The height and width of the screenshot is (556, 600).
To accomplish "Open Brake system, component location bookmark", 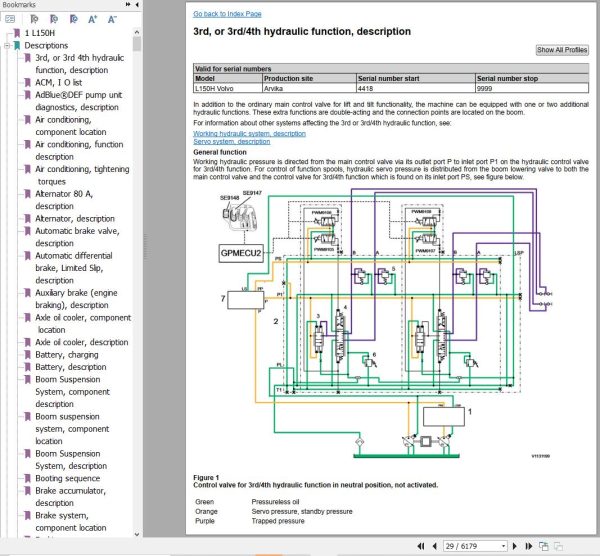I will tap(71, 522).
